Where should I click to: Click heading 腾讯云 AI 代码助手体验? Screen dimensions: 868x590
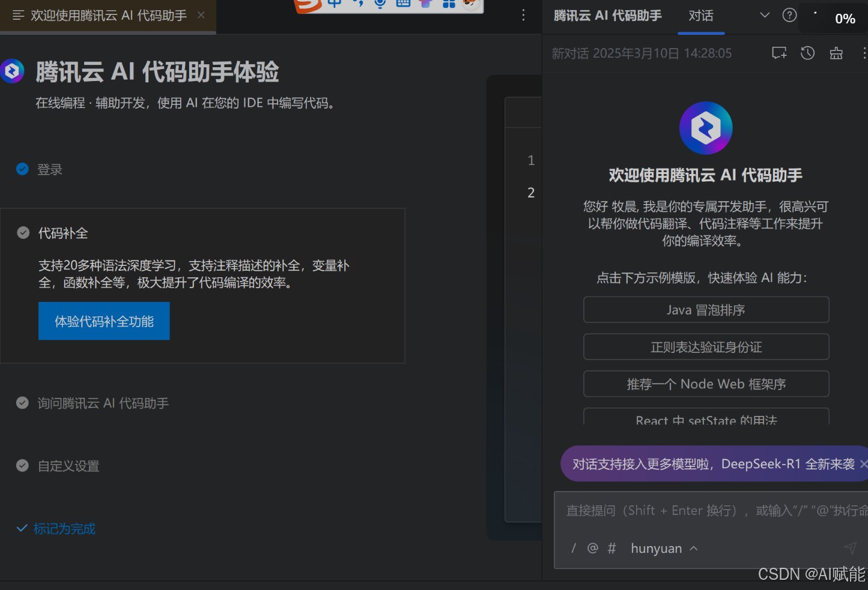click(157, 72)
